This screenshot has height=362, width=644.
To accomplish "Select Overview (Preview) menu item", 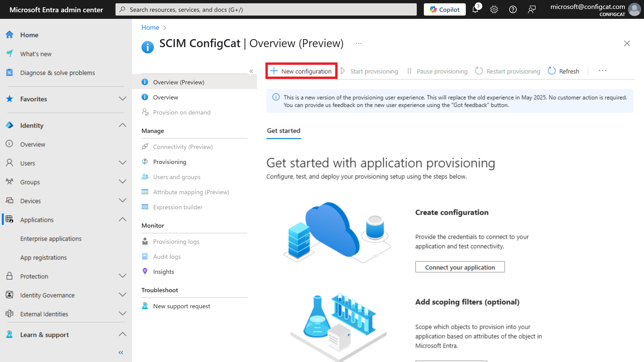I will pos(194,82).
